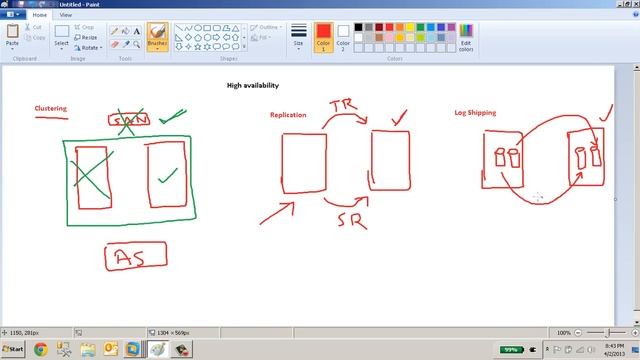Activate Color 2 background selector
This screenshot has height=360, width=640.
point(343,38)
